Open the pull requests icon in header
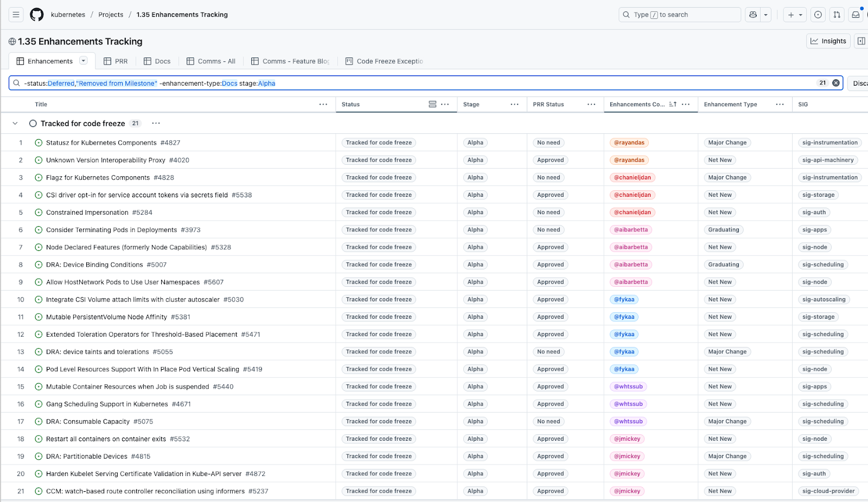868x502 pixels. [x=837, y=15]
